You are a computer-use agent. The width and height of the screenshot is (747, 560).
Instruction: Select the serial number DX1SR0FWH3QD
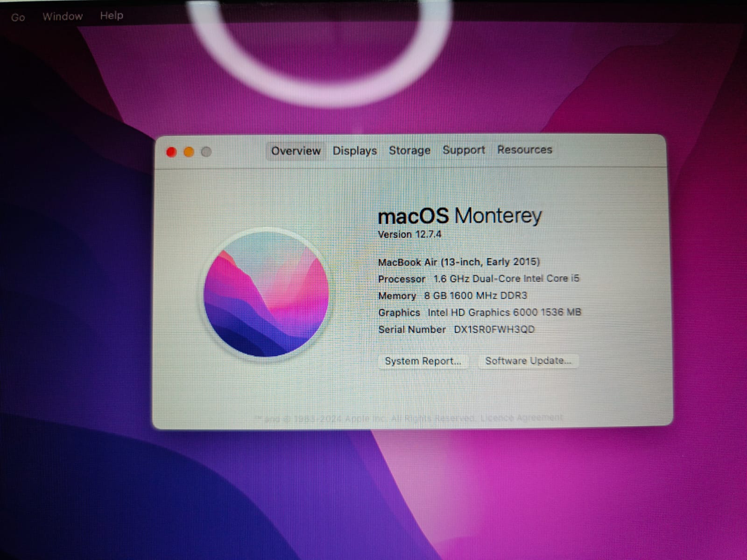pyautogui.click(x=494, y=329)
